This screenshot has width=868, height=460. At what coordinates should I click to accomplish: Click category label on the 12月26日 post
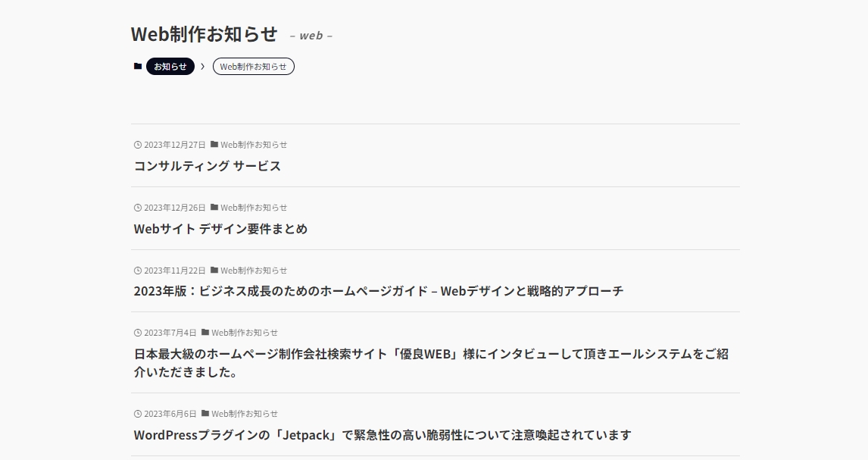point(254,208)
